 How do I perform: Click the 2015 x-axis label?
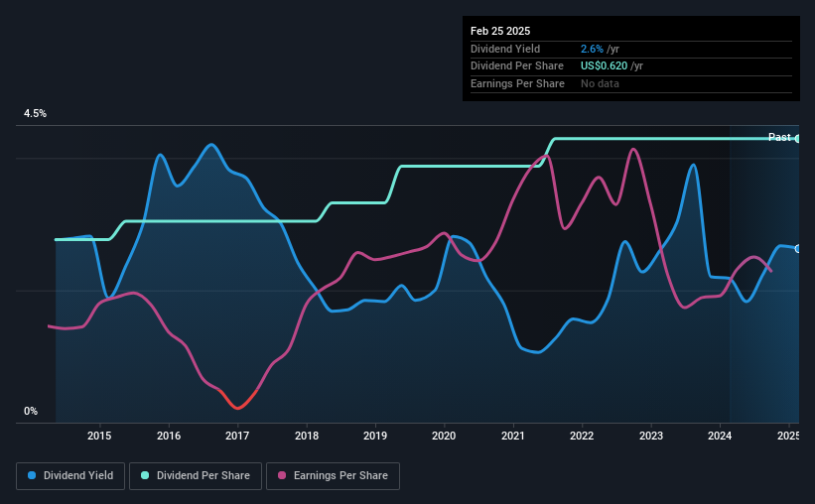[x=99, y=436]
